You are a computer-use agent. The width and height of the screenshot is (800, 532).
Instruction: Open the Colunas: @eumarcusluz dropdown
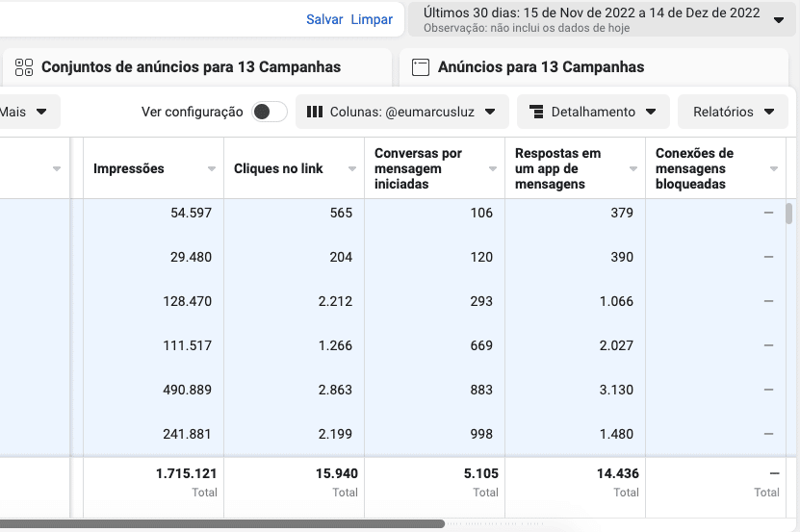click(402, 112)
